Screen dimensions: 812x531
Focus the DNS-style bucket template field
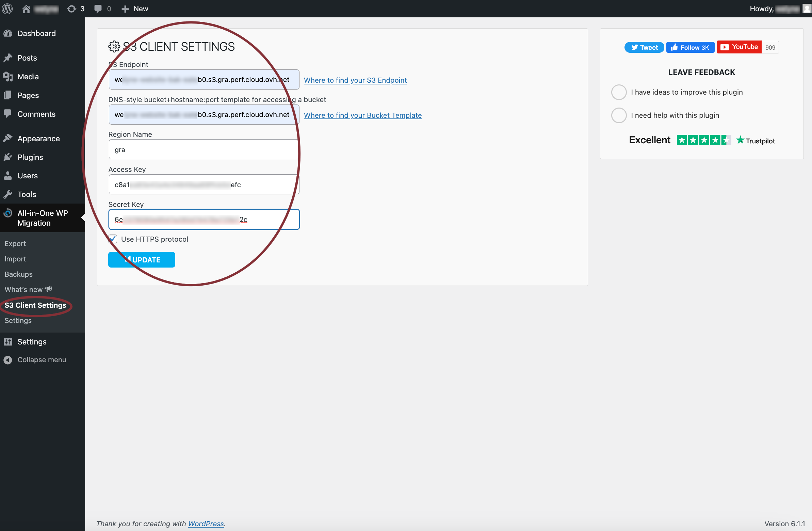pos(204,115)
